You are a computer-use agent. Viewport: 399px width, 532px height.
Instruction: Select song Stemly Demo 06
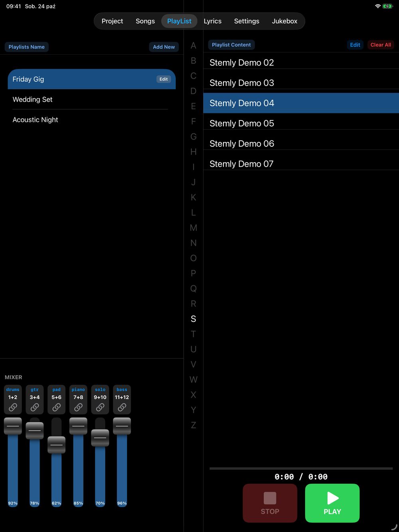click(x=301, y=144)
